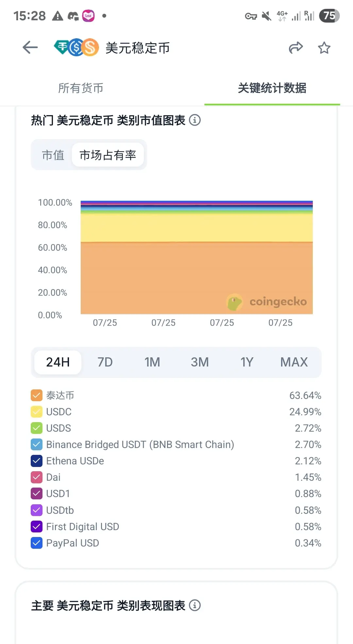
Task: Toggle the Ethena USDe checkbox
Action: pos(37,461)
